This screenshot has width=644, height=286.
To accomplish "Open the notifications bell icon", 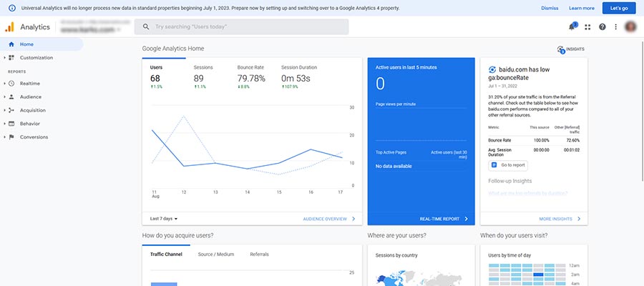I will [x=572, y=27].
